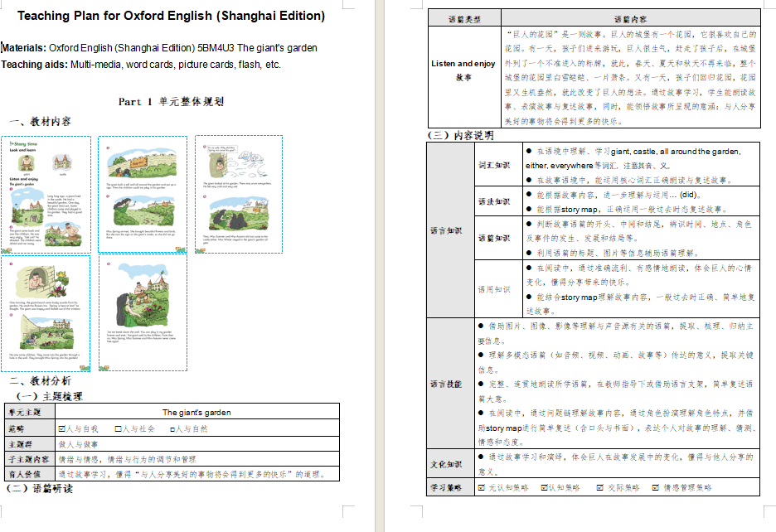Toggle the 元认知策略 checkbox
Image resolution: width=776 pixels, height=532 pixels.
click(x=482, y=488)
